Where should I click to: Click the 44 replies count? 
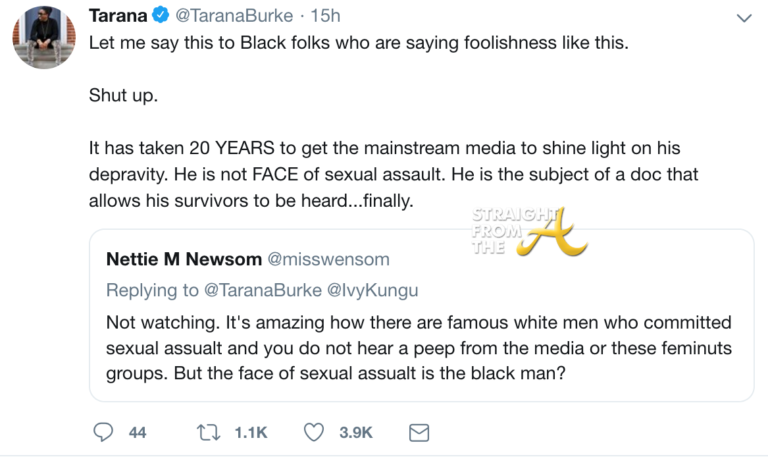click(x=138, y=432)
